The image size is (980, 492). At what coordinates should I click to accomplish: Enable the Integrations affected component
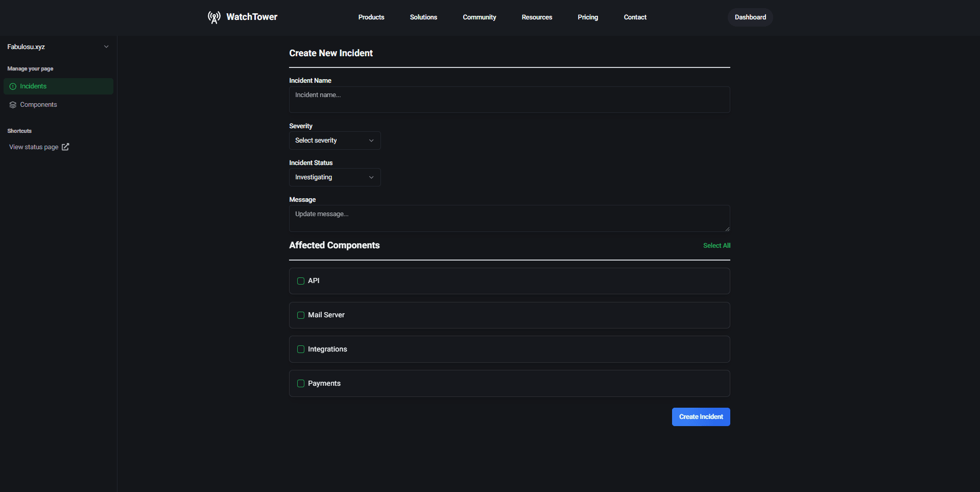click(x=301, y=349)
